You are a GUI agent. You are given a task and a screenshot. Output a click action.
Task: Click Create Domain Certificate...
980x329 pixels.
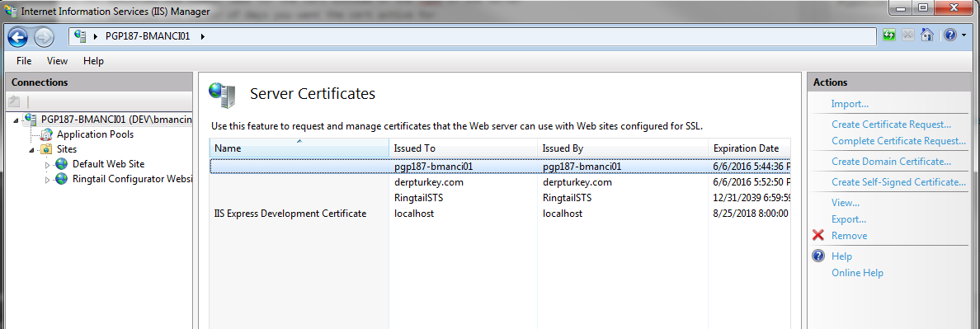pyautogui.click(x=891, y=162)
